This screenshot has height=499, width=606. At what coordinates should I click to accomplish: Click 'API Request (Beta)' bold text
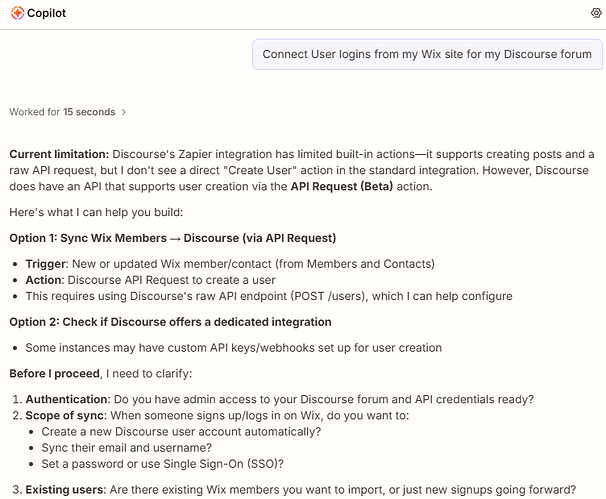342,187
